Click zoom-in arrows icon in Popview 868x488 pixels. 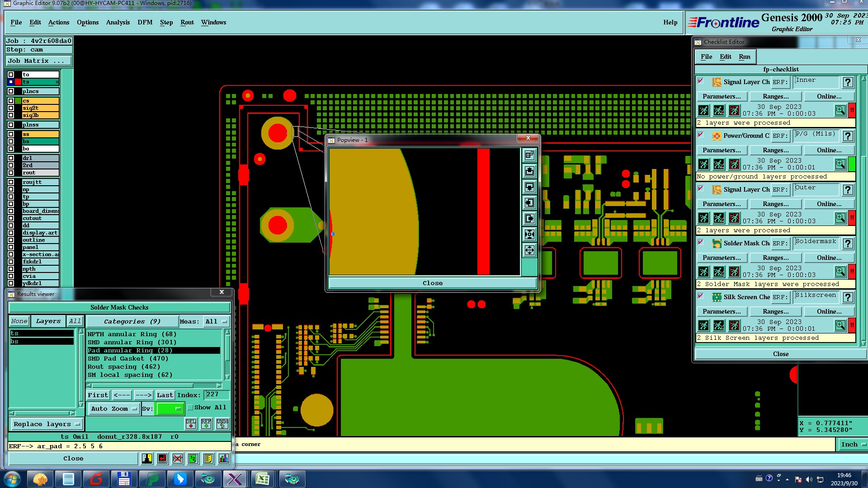pos(529,235)
